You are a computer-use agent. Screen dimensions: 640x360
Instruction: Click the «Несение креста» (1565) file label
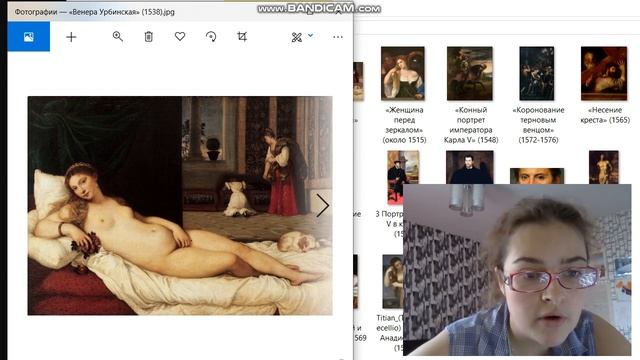click(x=605, y=115)
